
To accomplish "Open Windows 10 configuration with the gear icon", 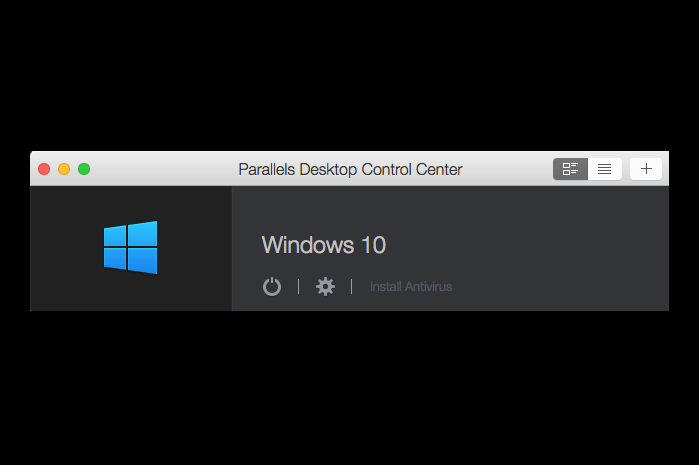I will tap(325, 286).
